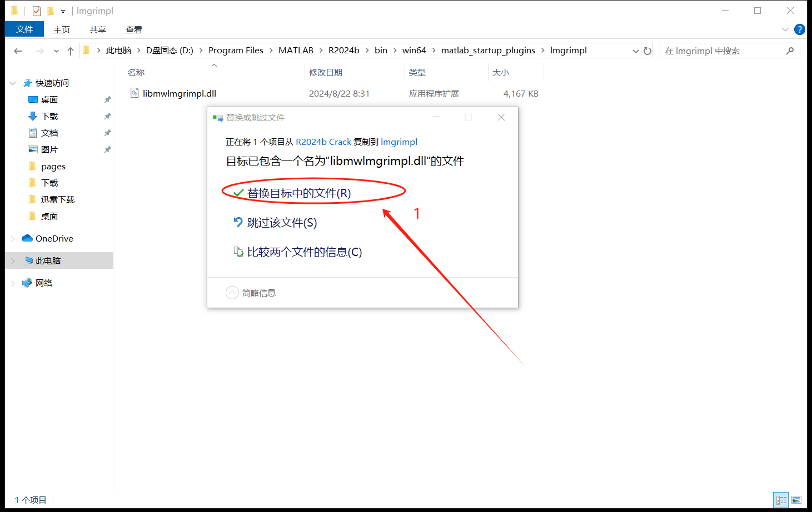Switch to details view icon
This screenshot has height=512, width=812.
[781, 500]
